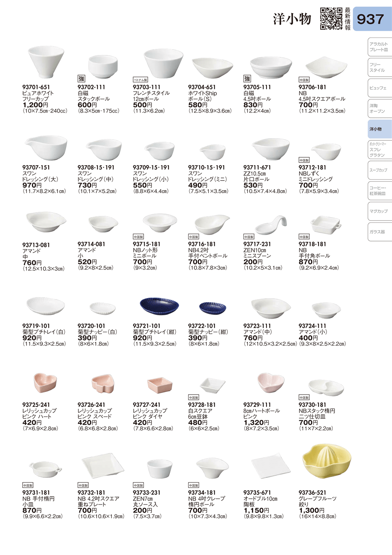Screen dimensions: 392x555
Task: Select the マグカップ side tab
Action: coord(378,211)
